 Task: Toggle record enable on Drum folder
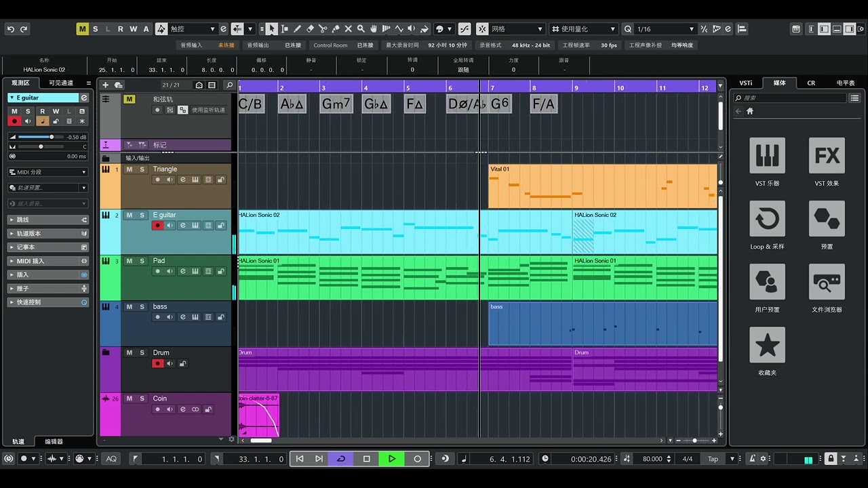[157, 363]
